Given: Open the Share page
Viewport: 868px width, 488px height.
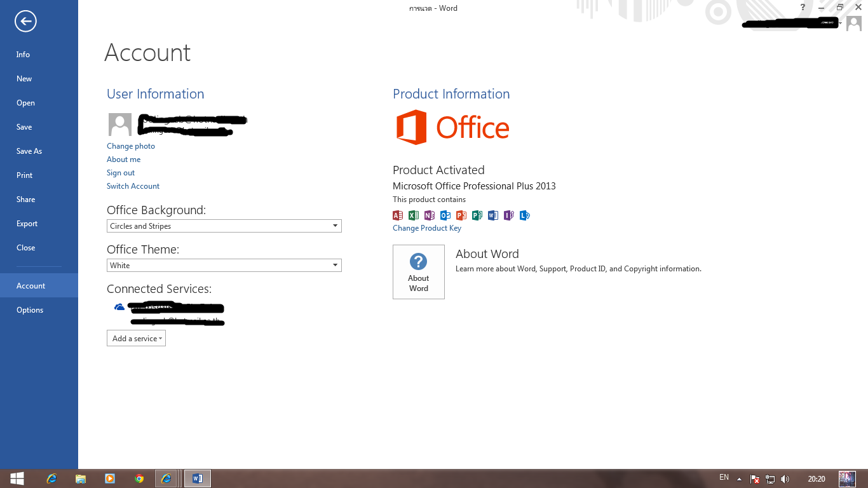Looking at the screenshot, I should point(25,200).
